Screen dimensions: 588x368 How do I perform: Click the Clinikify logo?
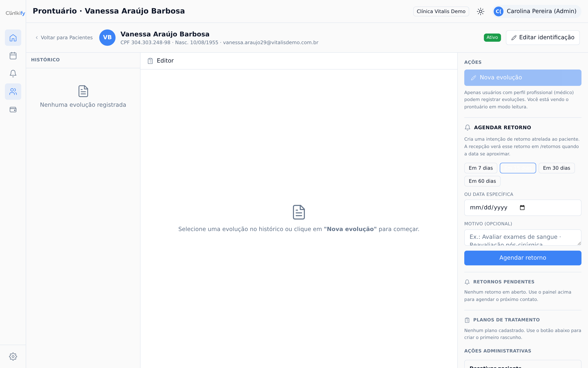tap(15, 13)
